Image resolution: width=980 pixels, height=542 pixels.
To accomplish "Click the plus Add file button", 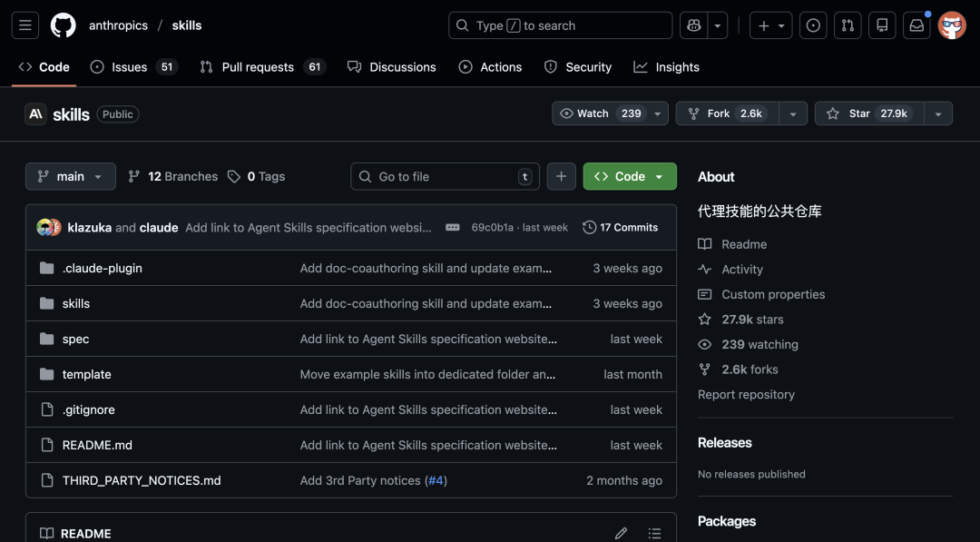I will pos(562,176).
